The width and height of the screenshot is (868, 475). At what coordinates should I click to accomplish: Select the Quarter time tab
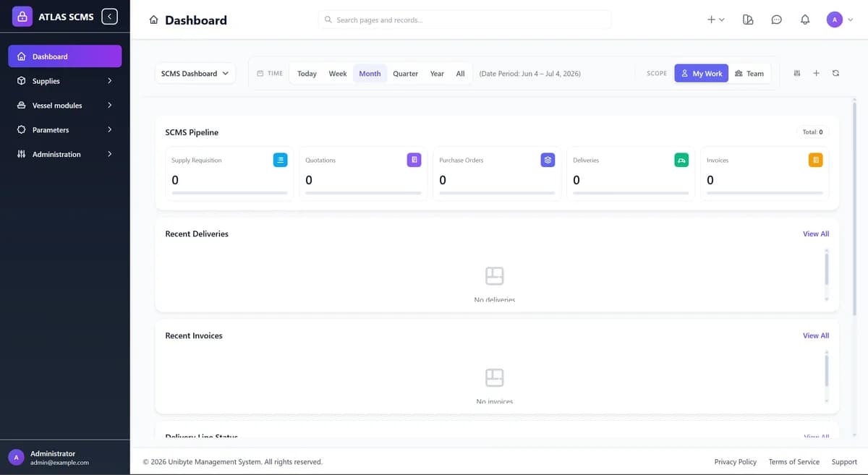click(x=406, y=73)
